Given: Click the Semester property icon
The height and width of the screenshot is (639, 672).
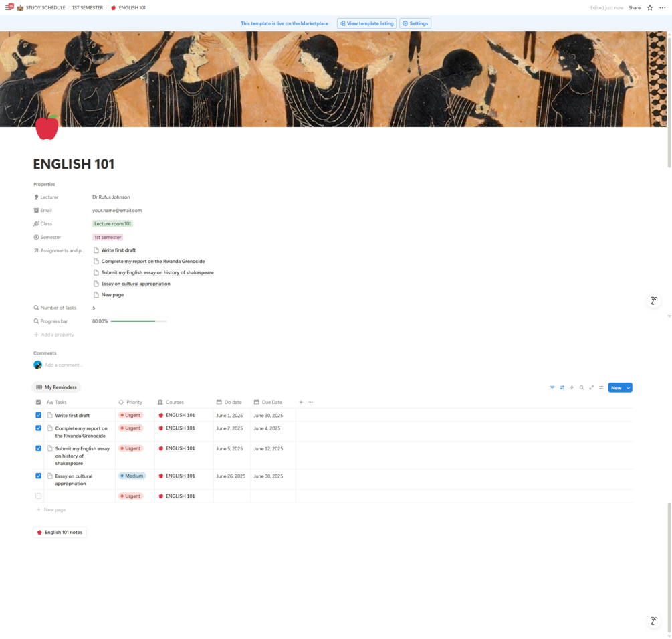Looking at the screenshot, I should coord(36,237).
